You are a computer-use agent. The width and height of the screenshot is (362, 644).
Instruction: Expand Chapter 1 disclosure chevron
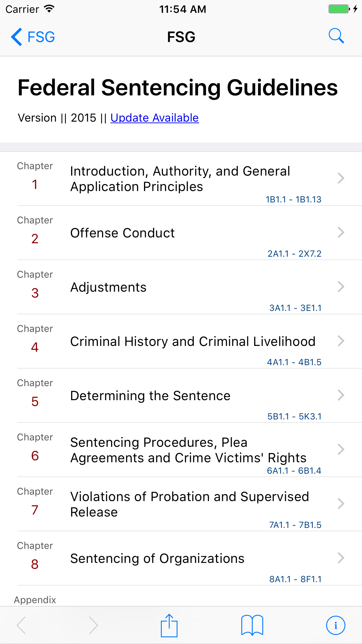pos(341,178)
